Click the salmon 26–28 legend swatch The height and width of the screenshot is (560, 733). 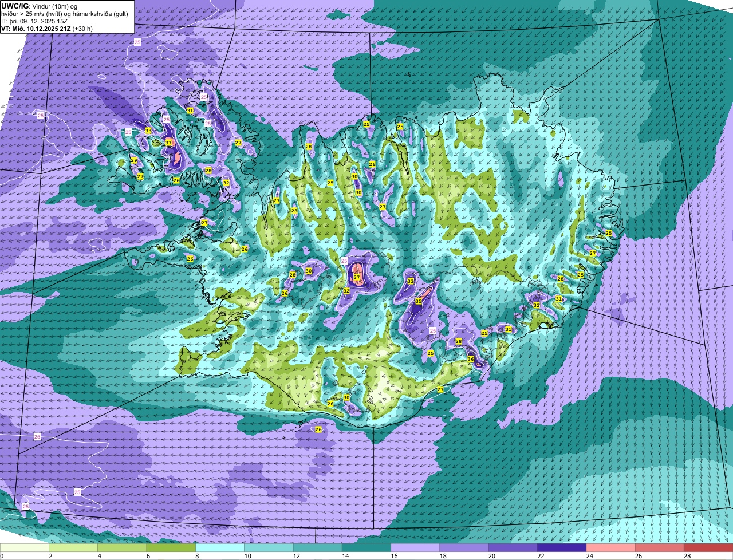click(x=660, y=547)
